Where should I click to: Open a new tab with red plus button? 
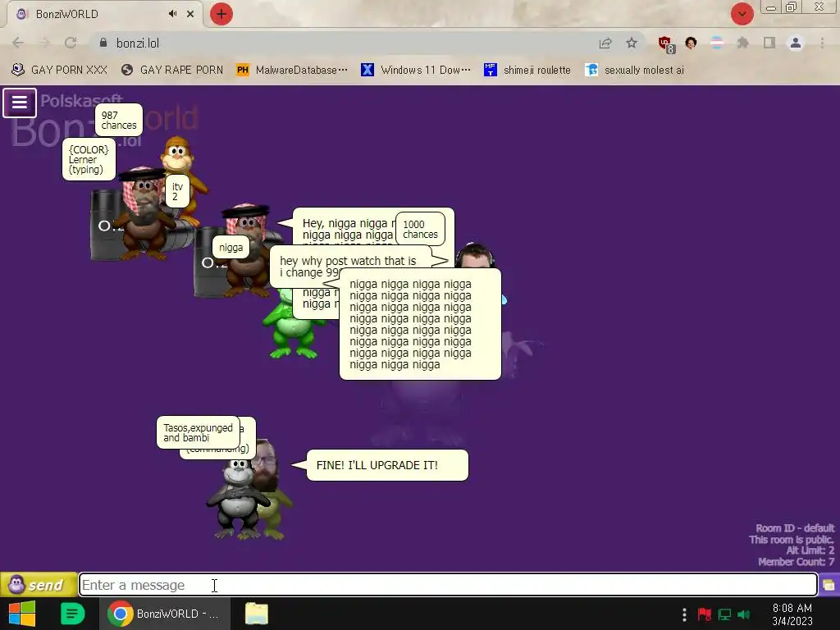(x=221, y=14)
